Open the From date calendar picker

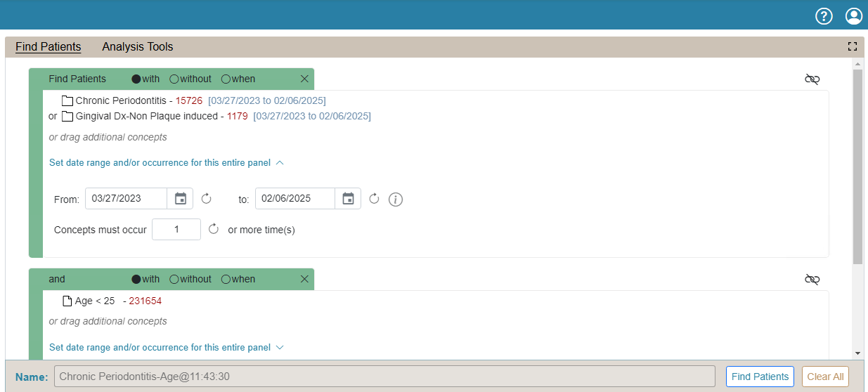pos(180,199)
